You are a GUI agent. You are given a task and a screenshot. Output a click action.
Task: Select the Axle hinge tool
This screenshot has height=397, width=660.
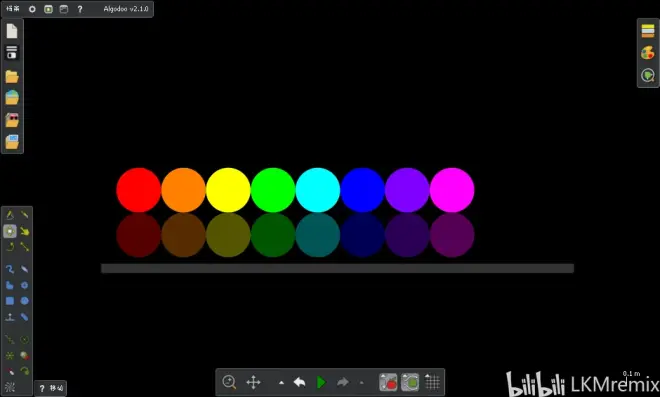pos(25,339)
